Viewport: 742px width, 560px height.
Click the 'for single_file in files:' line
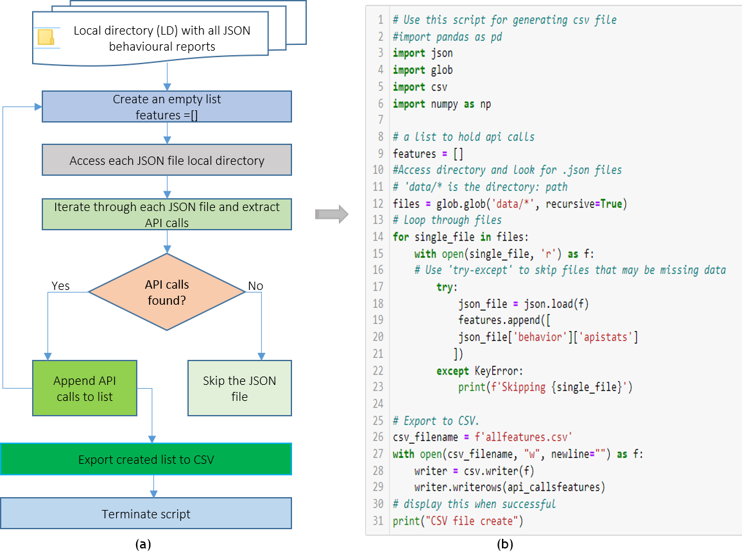tap(460, 237)
